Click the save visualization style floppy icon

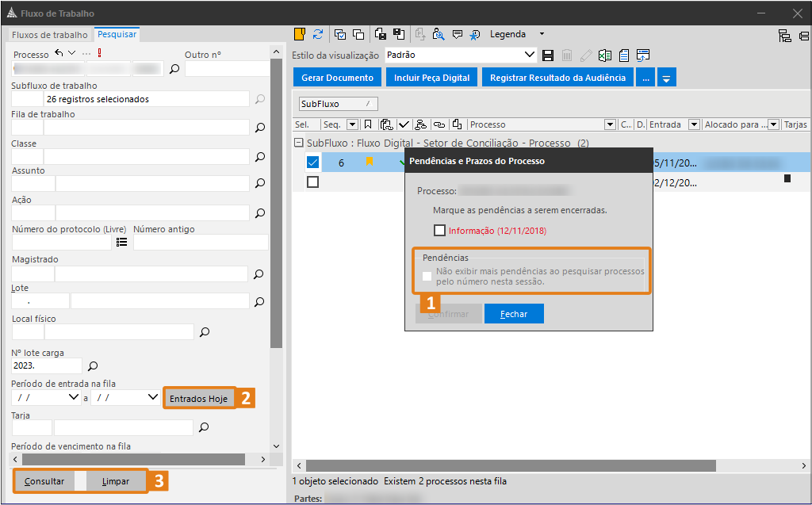(547, 55)
